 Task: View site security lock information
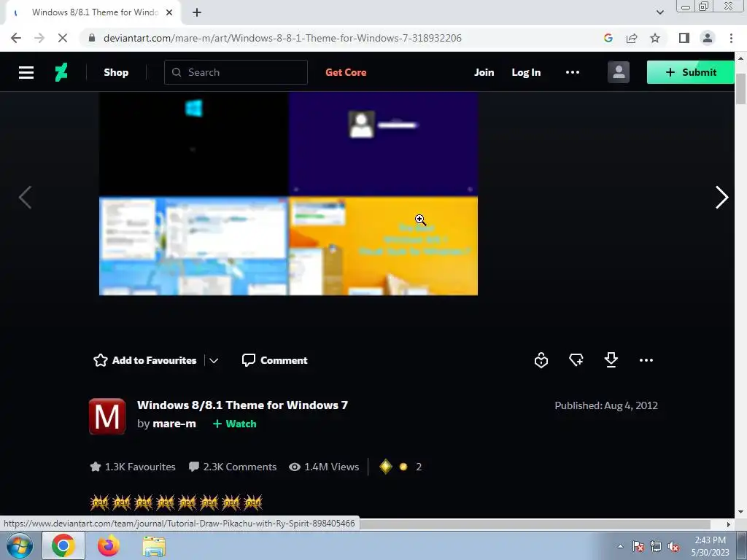coord(92,38)
